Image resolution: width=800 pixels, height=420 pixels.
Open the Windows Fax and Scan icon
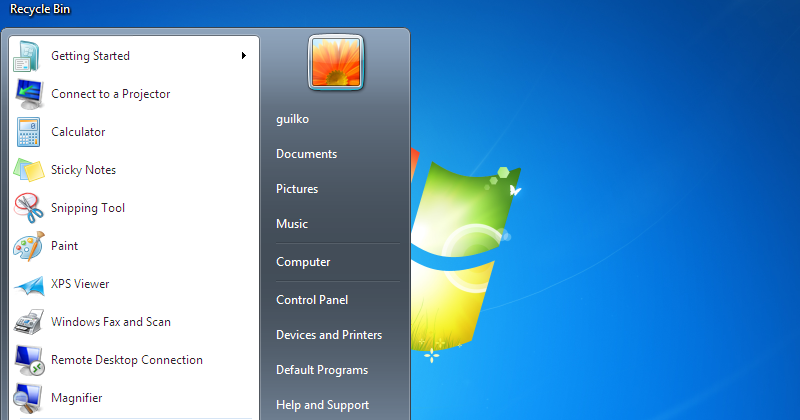29,322
